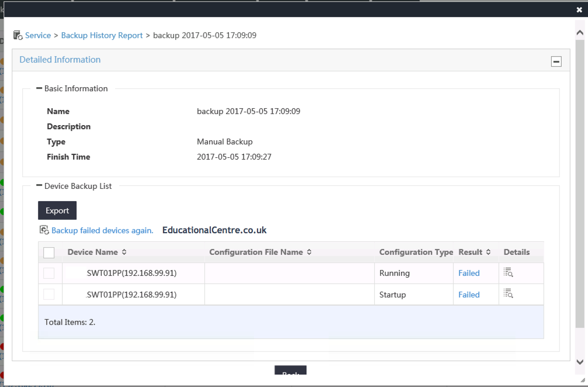This screenshot has width=588, height=387.
Task: Go to Service in breadcrumb
Action: pos(38,36)
